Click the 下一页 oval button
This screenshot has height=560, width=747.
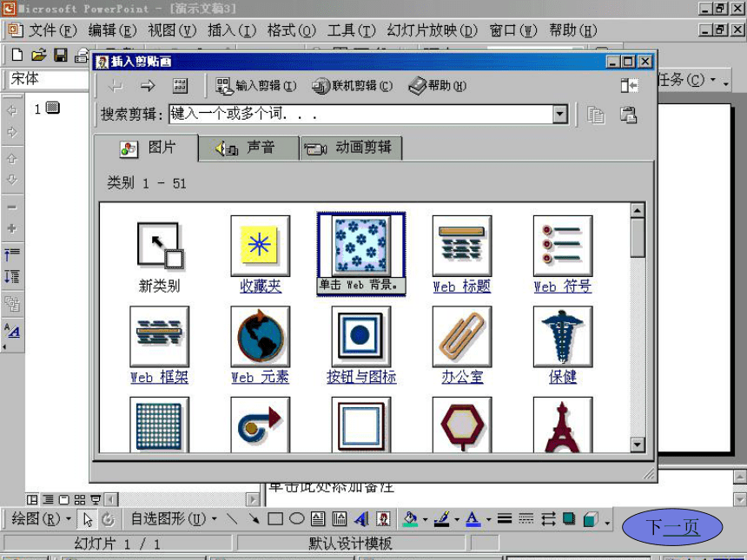672,527
